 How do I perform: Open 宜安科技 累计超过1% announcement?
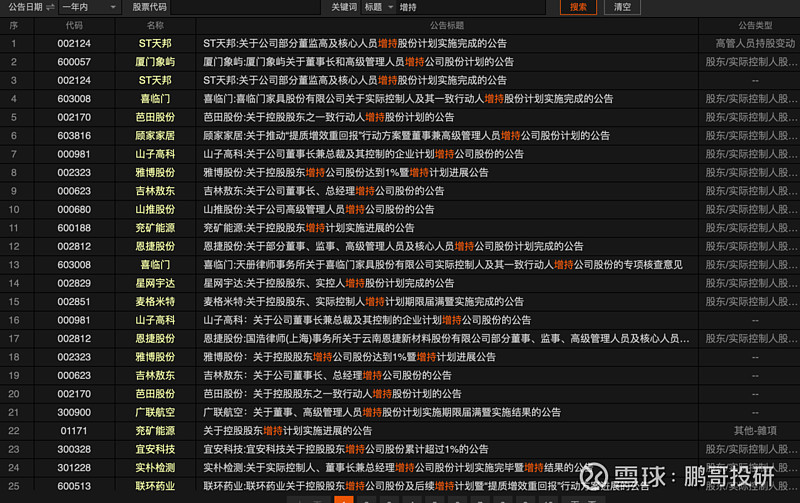345,449
